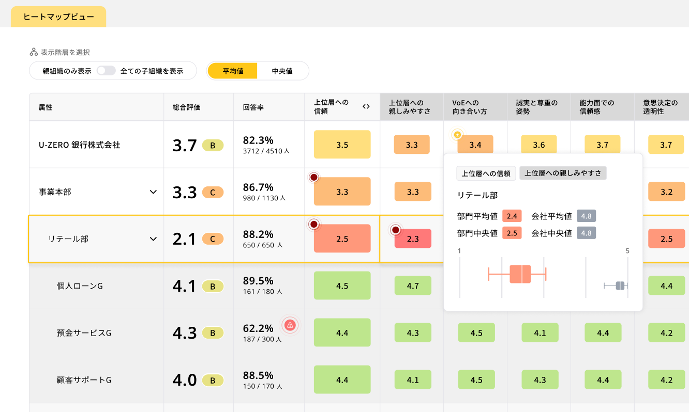Viewport: 690px width, 412px height.
Task: Click the C grade badge for リテール部
Action: [x=211, y=239]
